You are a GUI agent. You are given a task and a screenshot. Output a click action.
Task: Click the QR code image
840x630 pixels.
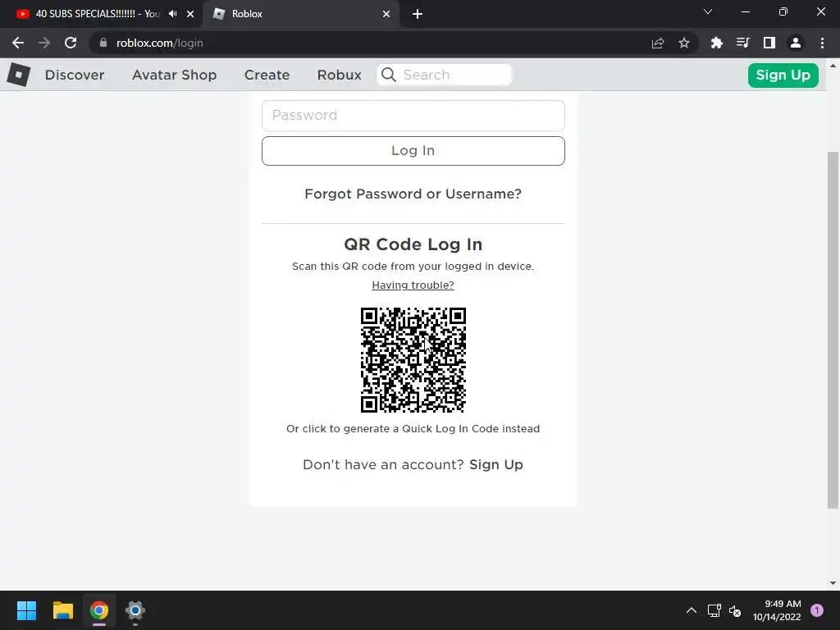(413, 360)
